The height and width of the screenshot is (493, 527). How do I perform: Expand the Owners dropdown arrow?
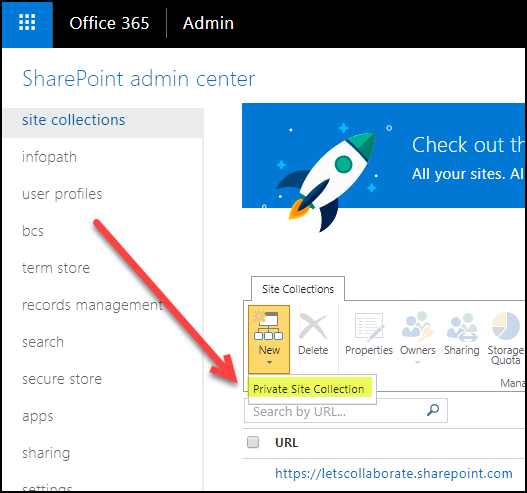click(x=417, y=362)
